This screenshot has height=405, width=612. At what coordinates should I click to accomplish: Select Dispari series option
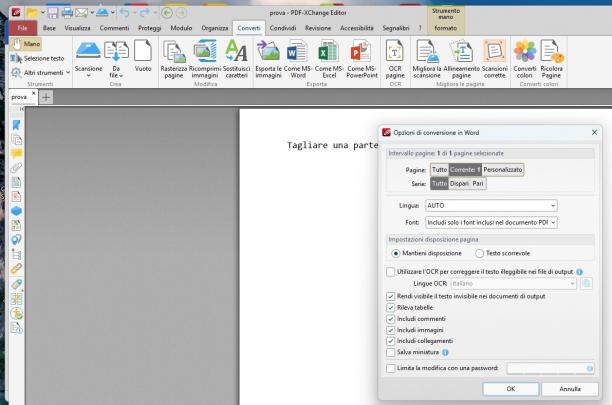point(459,183)
